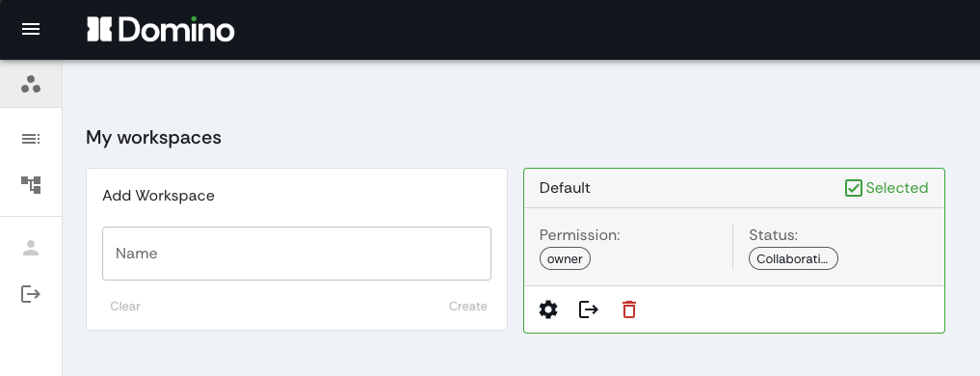Click the My workspaces heading

click(x=154, y=137)
